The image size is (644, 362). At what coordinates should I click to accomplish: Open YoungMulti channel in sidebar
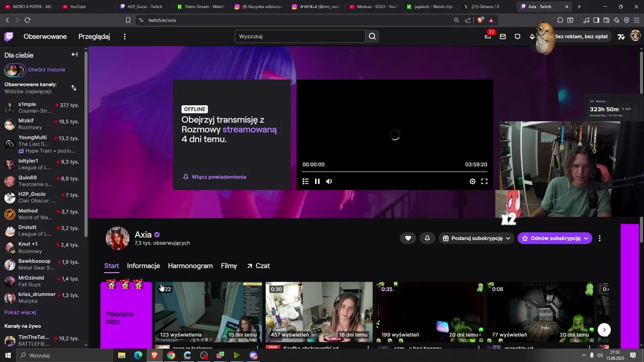tap(42, 144)
